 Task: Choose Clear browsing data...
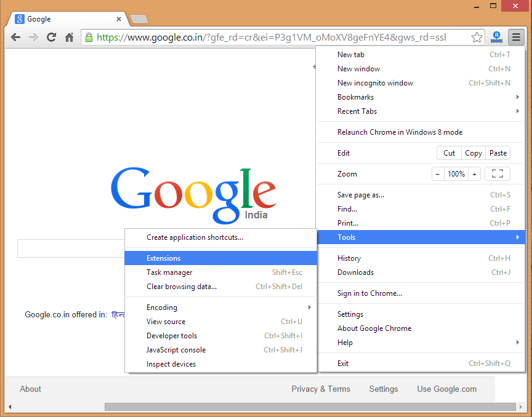221,287
